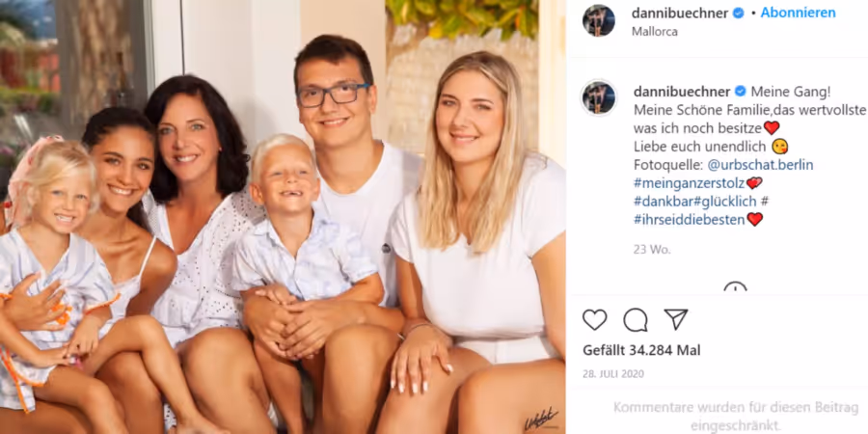Click verified badge in caption line
Image resolution: width=868 pixels, height=434 pixels.
(740, 91)
